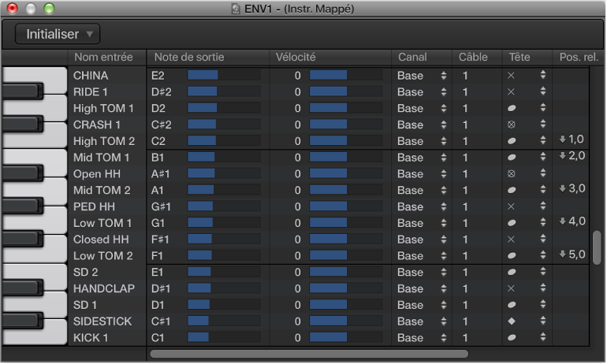
Task: Open the Canal dropdown for KICK 1
Action: [422, 338]
